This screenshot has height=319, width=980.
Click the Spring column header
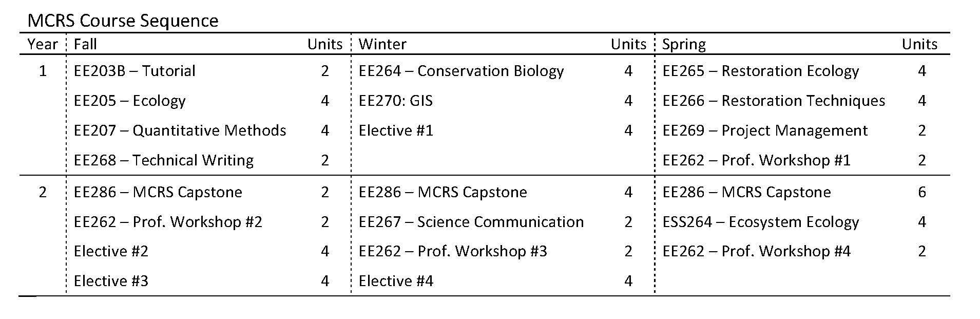[684, 44]
